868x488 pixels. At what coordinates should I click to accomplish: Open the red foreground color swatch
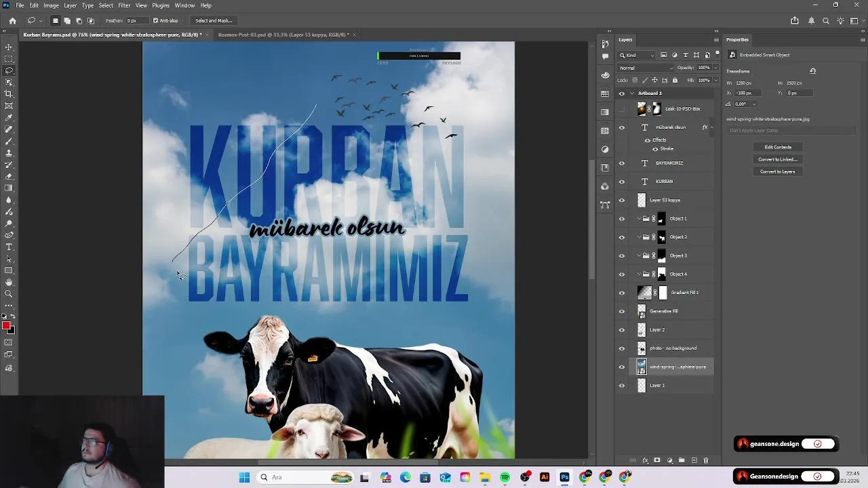[6, 326]
